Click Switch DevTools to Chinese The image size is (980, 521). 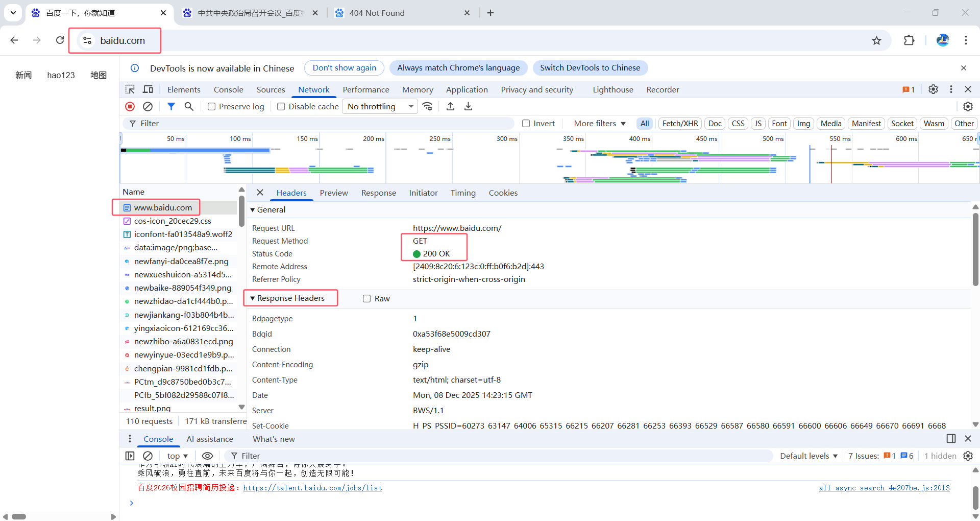pos(590,68)
